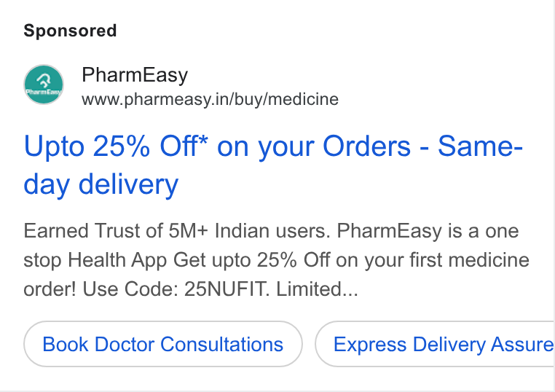This screenshot has width=555, height=392.
Task: Tap the Express Delivery Assured chip
Action: point(435,344)
